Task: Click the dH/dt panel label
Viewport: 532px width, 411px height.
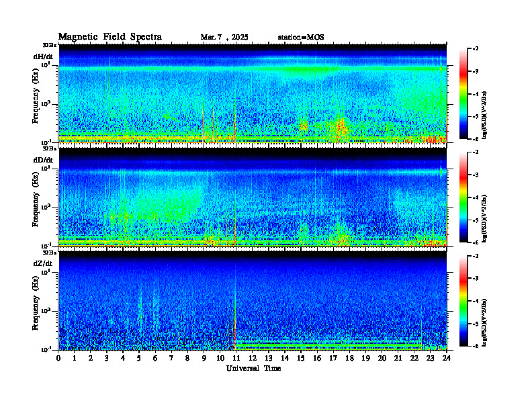Action: point(43,56)
